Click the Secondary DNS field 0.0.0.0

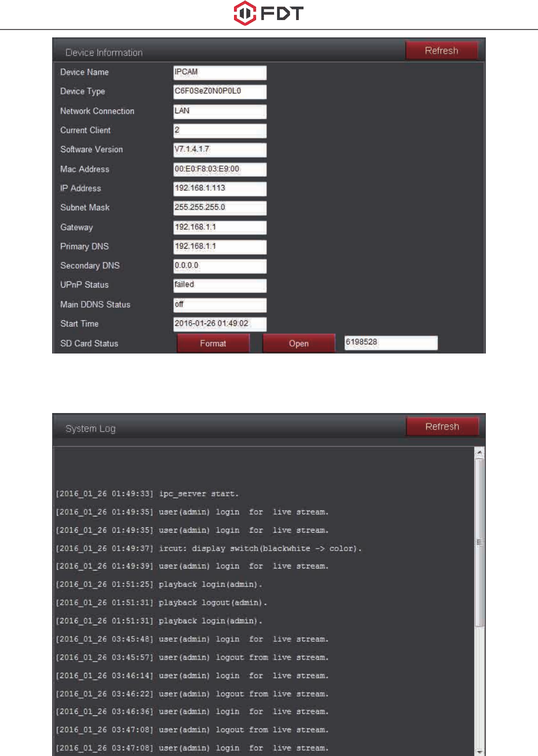click(220, 266)
